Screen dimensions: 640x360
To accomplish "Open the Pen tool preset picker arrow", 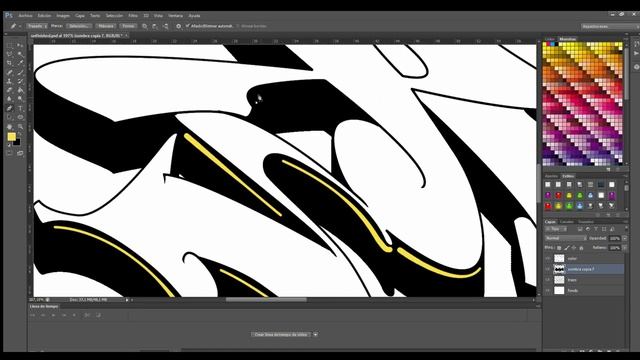I will tap(20, 26).
